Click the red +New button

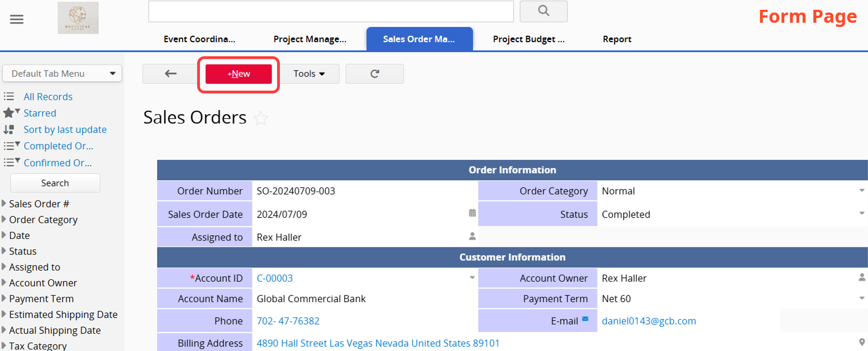[239, 74]
